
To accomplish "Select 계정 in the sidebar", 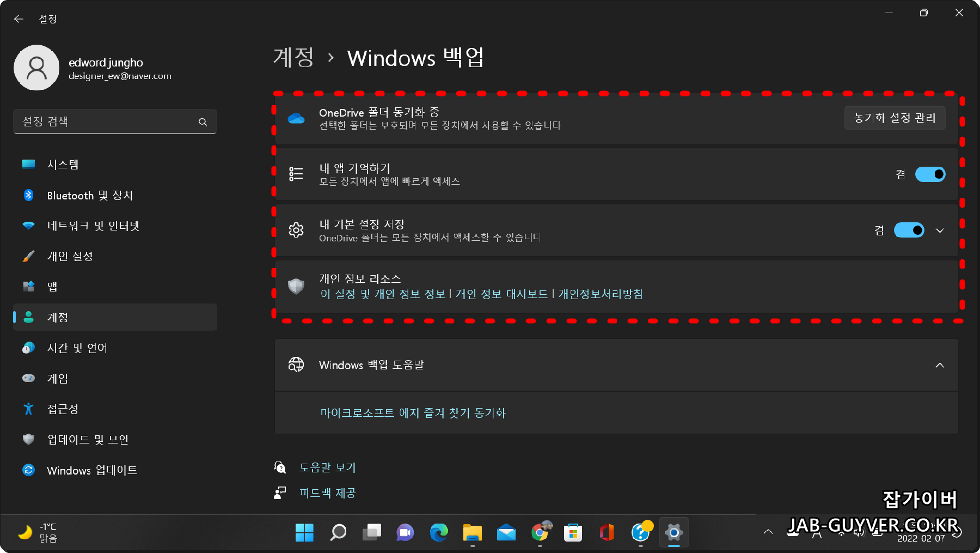I will tap(115, 317).
